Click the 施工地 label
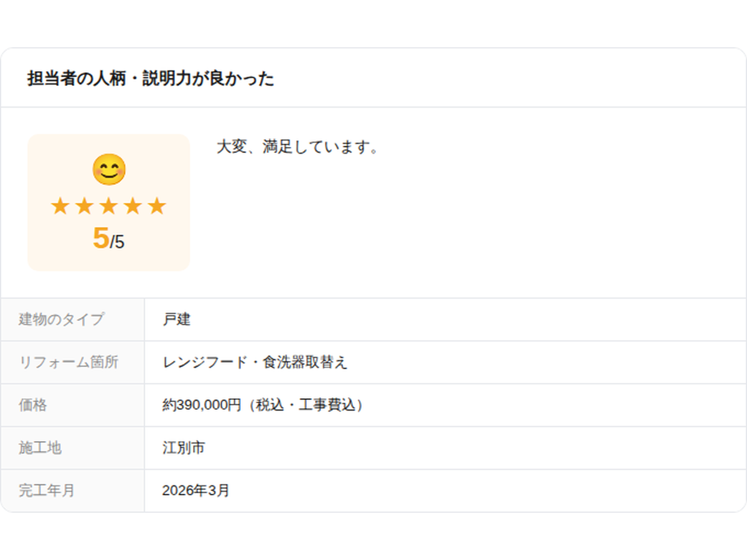This screenshot has height=560, width=747. [x=40, y=447]
